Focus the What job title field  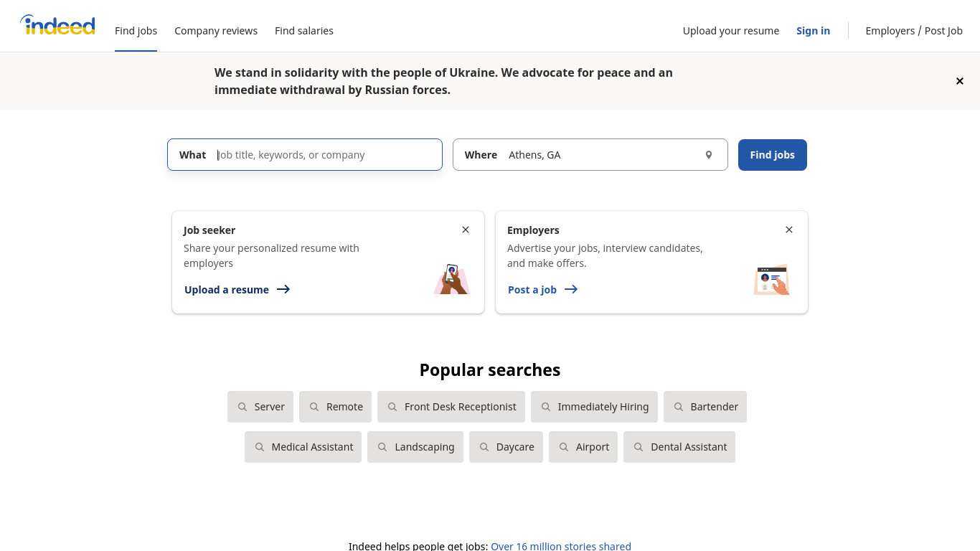pyautogui.click(x=305, y=155)
